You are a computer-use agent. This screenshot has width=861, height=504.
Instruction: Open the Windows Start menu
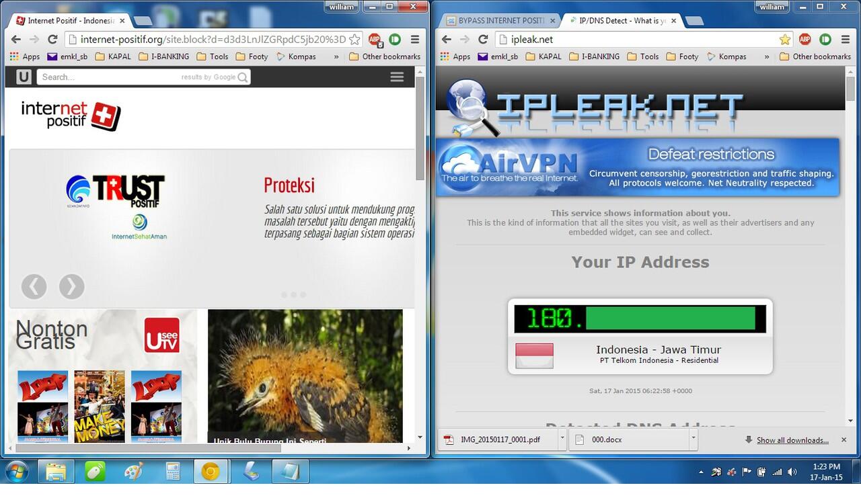16,471
